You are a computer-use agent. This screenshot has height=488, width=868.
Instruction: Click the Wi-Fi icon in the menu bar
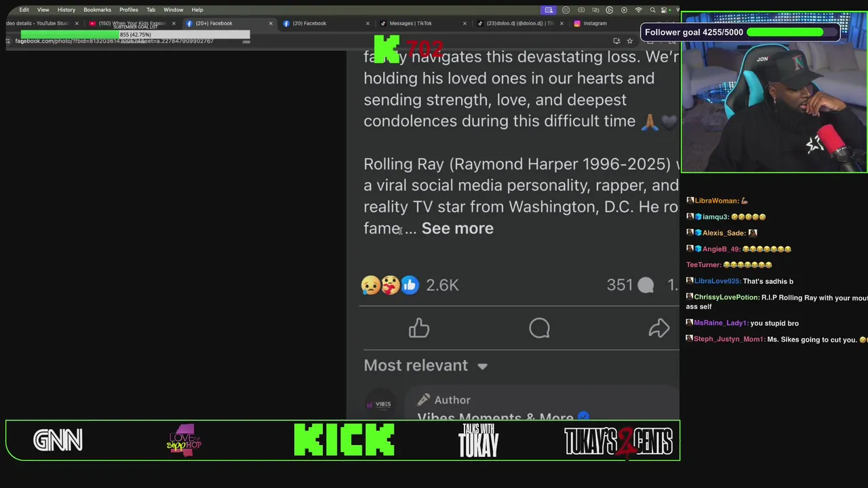[x=638, y=9]
